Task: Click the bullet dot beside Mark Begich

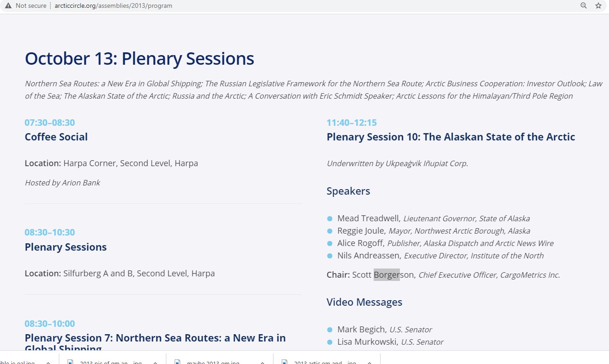Action: click(330, 330)
